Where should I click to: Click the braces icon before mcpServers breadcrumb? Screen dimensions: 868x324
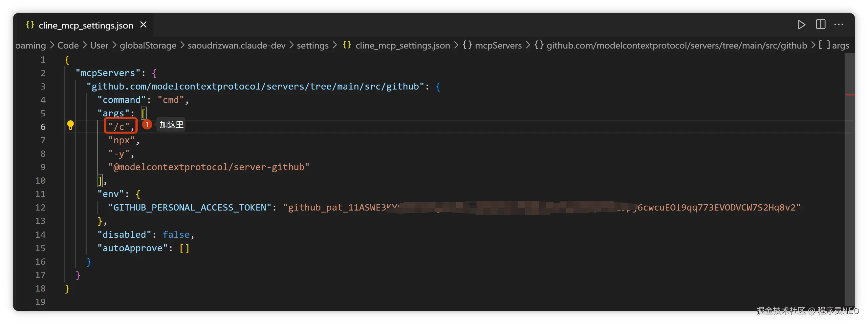(x=467, y=45)
